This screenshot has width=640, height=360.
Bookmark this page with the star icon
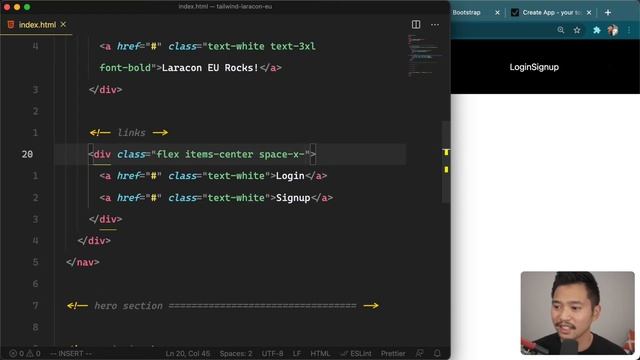(577, 30)
